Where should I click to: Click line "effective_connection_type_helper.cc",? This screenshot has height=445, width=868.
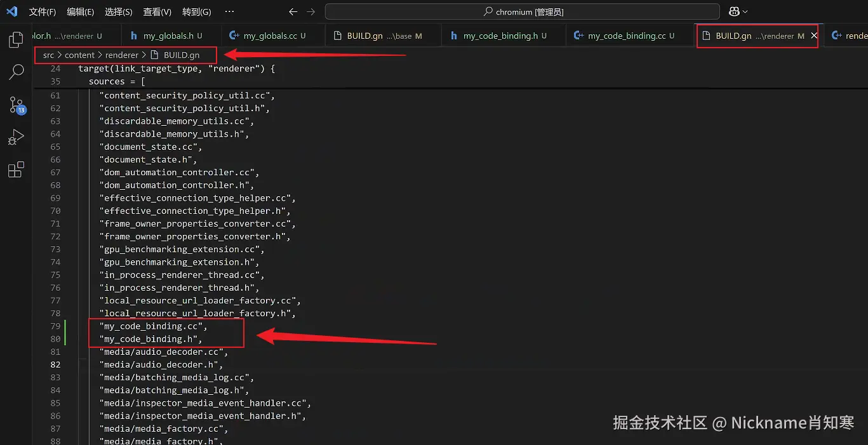coord(197,198)
